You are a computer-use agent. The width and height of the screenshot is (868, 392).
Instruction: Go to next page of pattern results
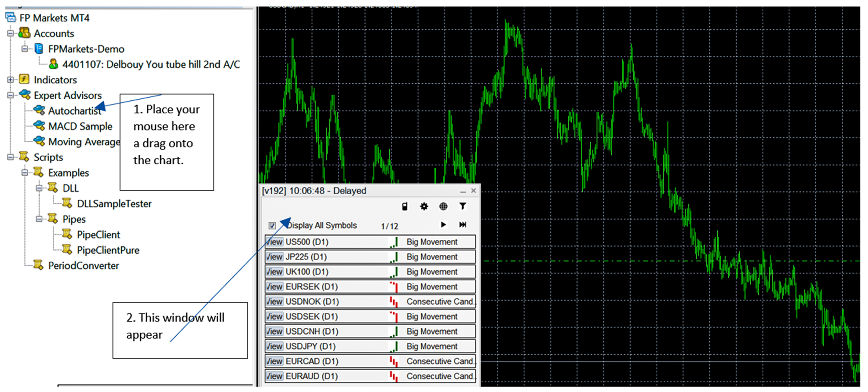click(443, 225)
